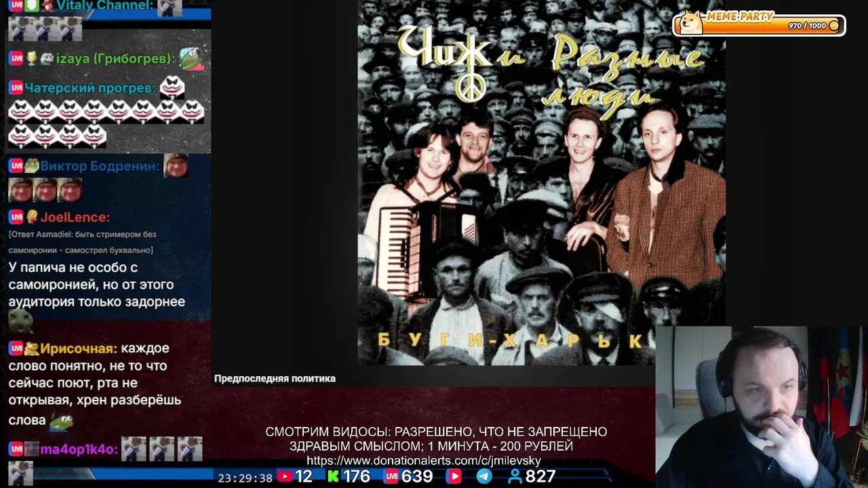868x488 pixels.
Task: Click the LIVE icon beside 639 viewers
Action: (392, 476)
